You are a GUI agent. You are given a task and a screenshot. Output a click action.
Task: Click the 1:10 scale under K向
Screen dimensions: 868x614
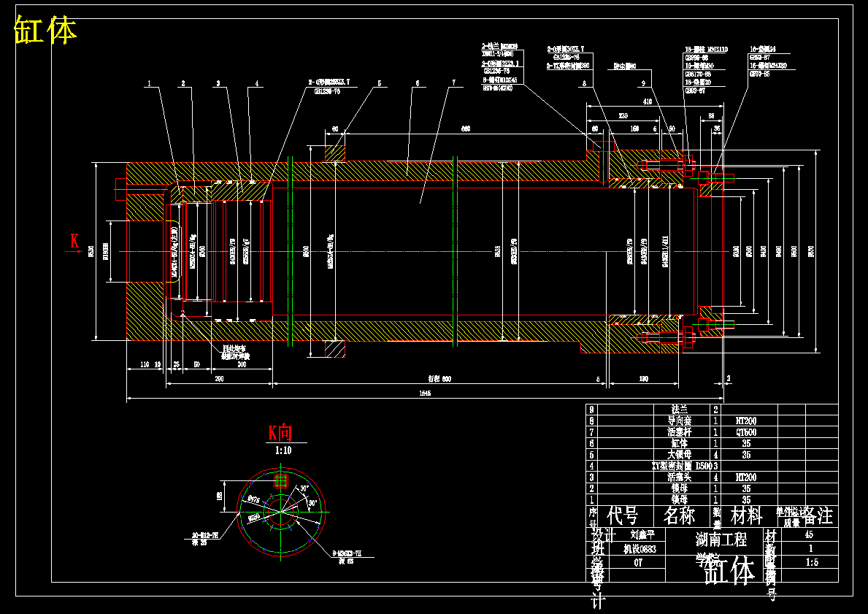tap(283, 450)
